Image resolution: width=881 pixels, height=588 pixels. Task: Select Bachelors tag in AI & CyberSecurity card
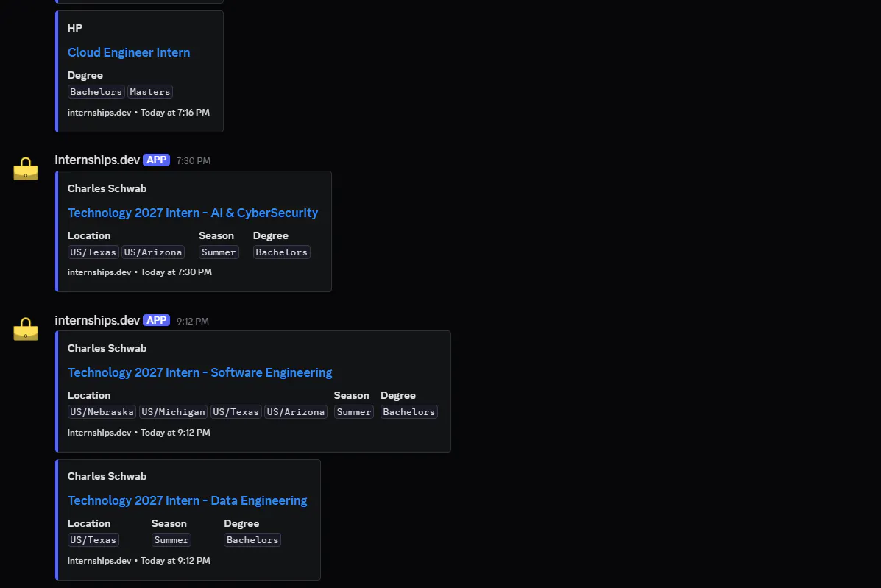[281, 252]
